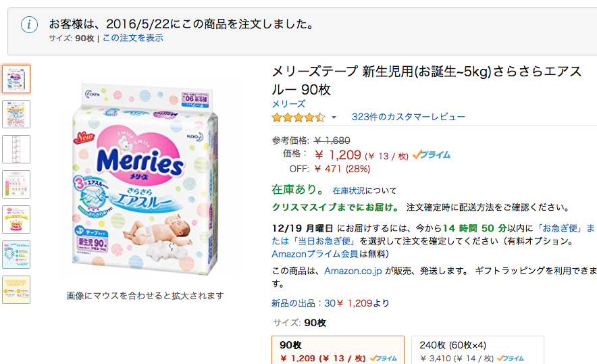Open the 323件のカスタマーレビュー link
The width and height of the screenshot is (597, 364).
408,117
